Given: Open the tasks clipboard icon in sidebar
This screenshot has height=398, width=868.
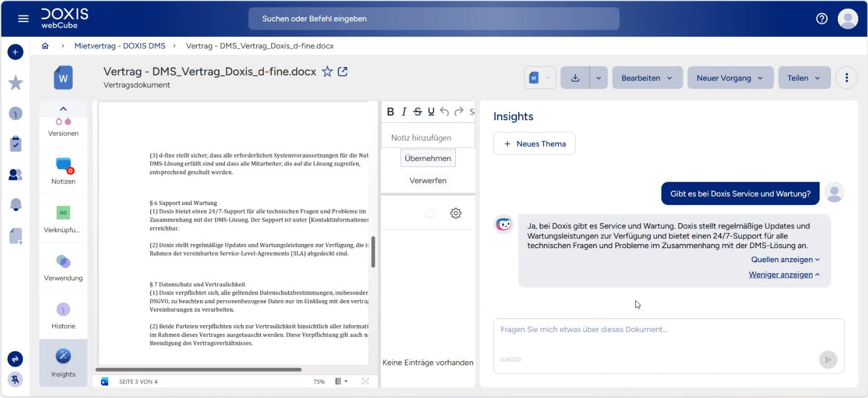Looking at the screenshot, I should pos(16,144).
